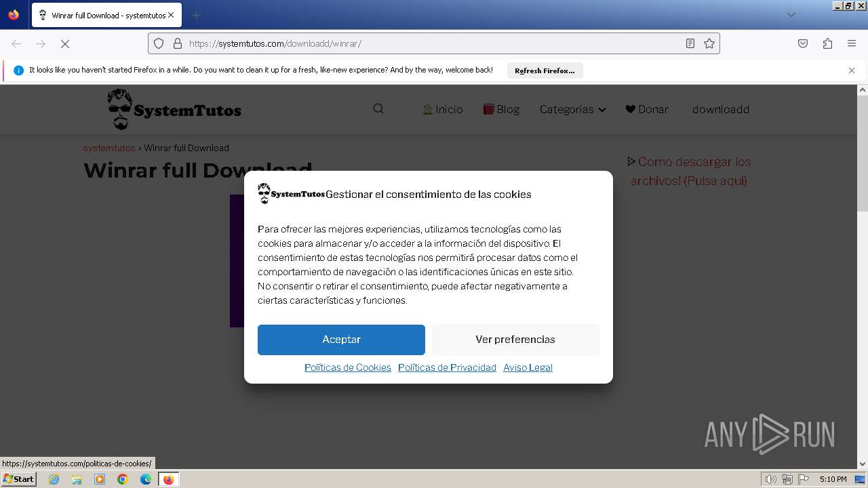This screenshot has height=488, width=868.
Task: Click the page scrollbar down arrow
Action: click(x=863, y=464)
